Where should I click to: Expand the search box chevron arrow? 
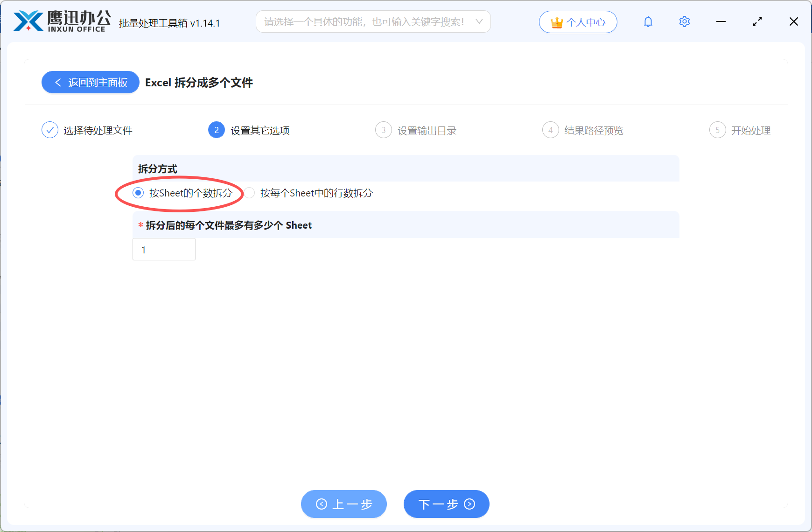(x=479, y=21)
